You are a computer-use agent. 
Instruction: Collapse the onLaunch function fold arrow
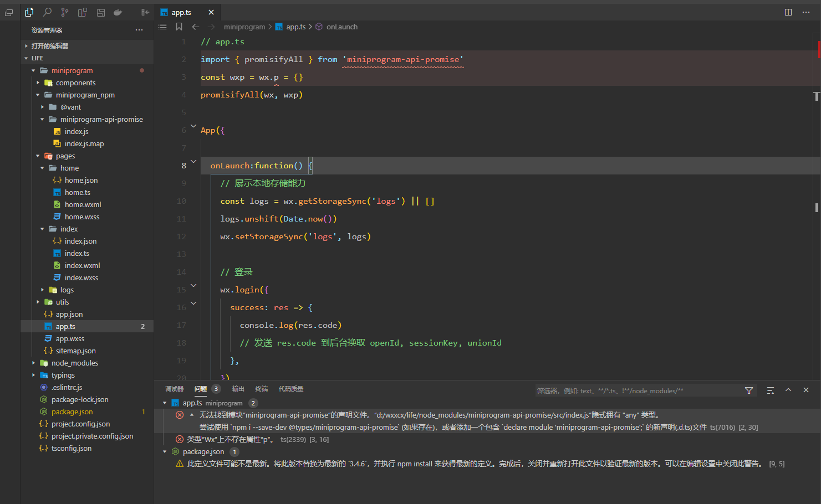193,162
